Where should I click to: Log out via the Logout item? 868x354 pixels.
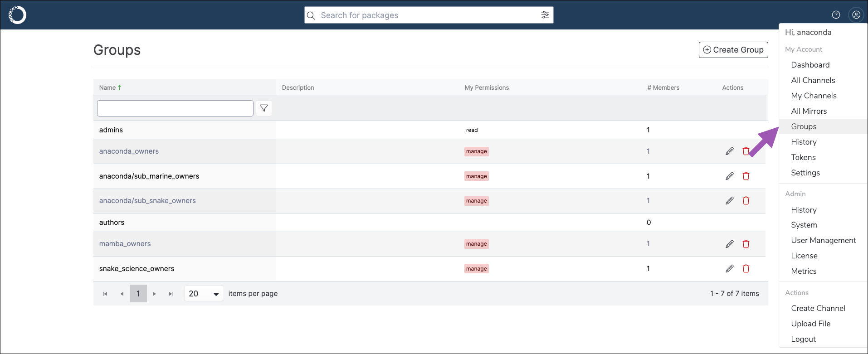[x=804, y=339]
